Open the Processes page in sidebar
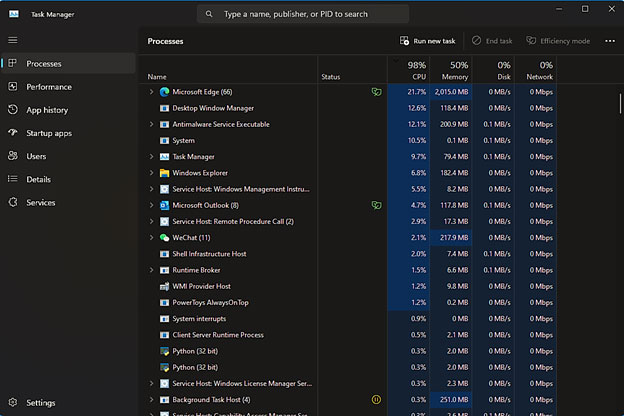Image resolution: width=624 pixels, height=416 pixels. (x=68, y=64)
